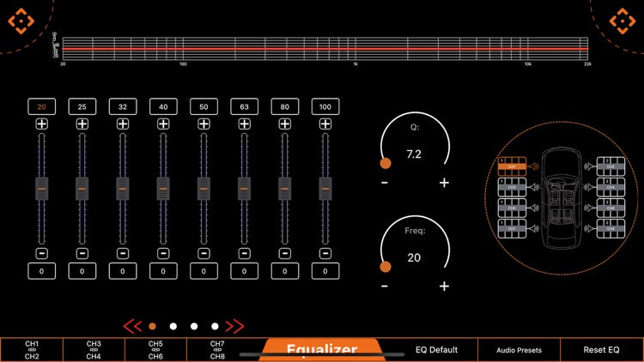The height and width of the screenshot is (362, 644).
Task: Increase the 100 Hz band with plus
Action: click(325, 124)
